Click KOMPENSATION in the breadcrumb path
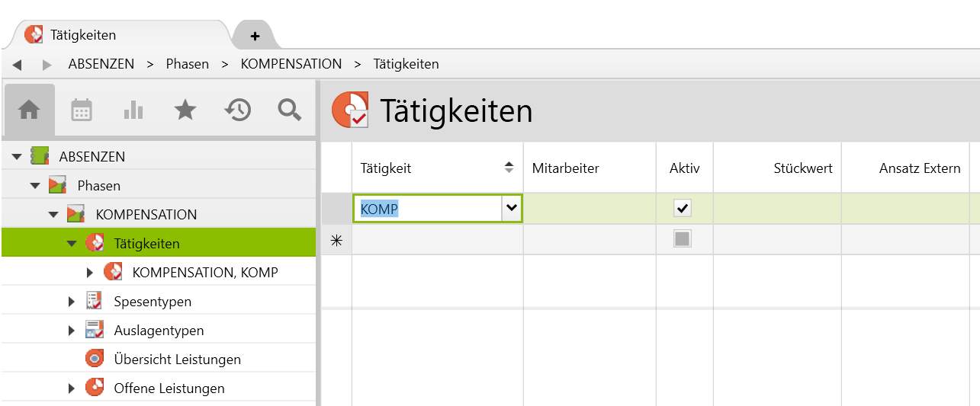 [x=291, y=64]
